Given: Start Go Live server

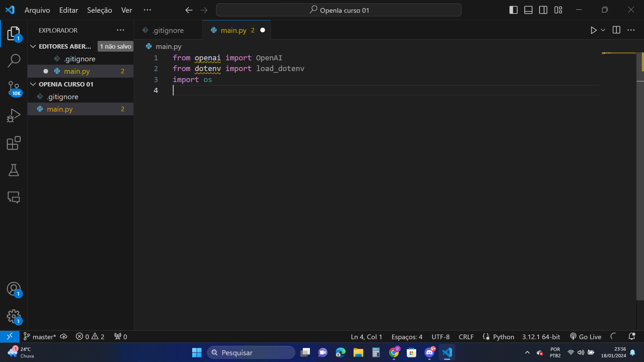Looking at the screenshot, I should coord(585,337).
